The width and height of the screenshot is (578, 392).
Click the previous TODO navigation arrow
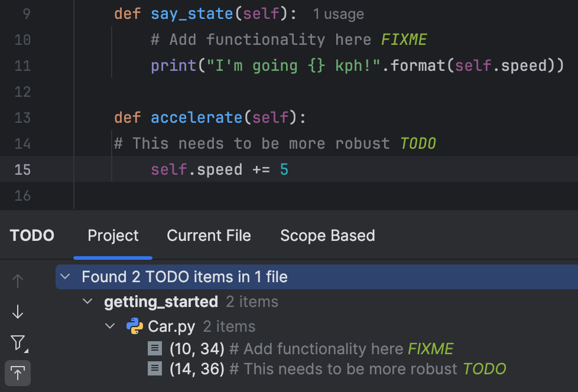[18, 280]
